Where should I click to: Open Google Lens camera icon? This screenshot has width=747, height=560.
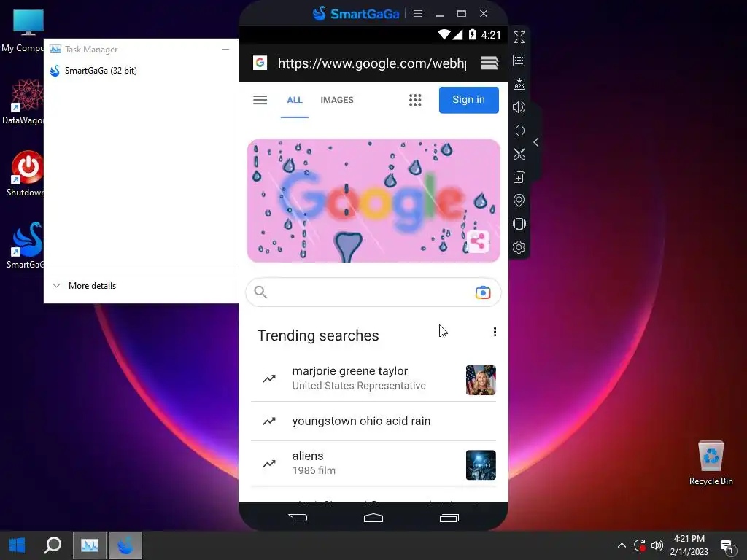[x=483, y=292]
